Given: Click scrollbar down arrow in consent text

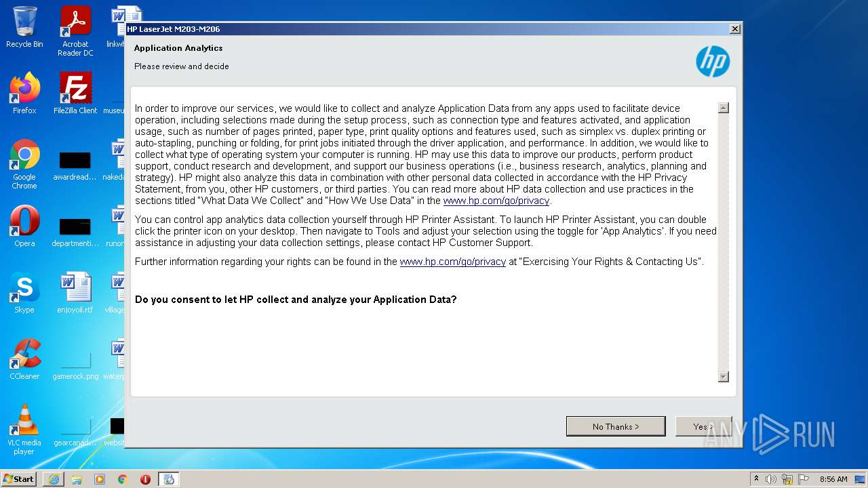Looking at the screenshot, I should tap(723, 377).
